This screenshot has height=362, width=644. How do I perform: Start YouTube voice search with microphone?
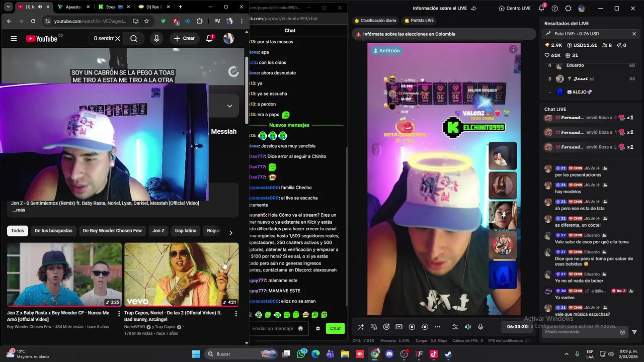point(156,39)
